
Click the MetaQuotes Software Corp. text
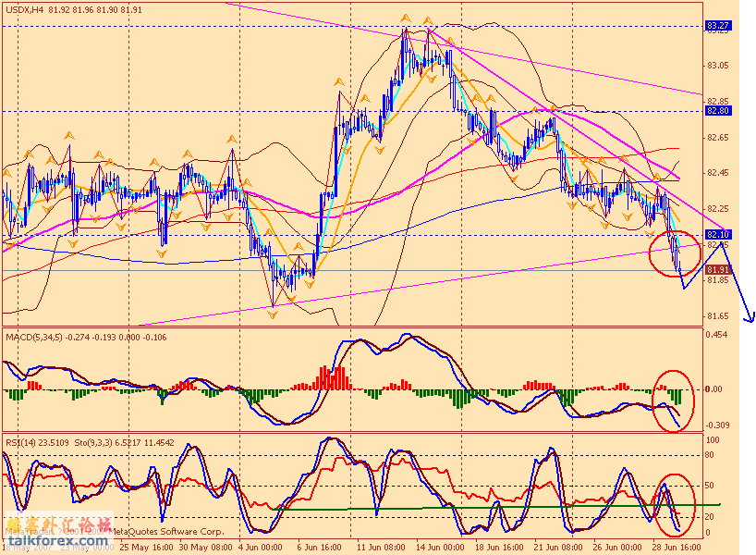(169, 533)
